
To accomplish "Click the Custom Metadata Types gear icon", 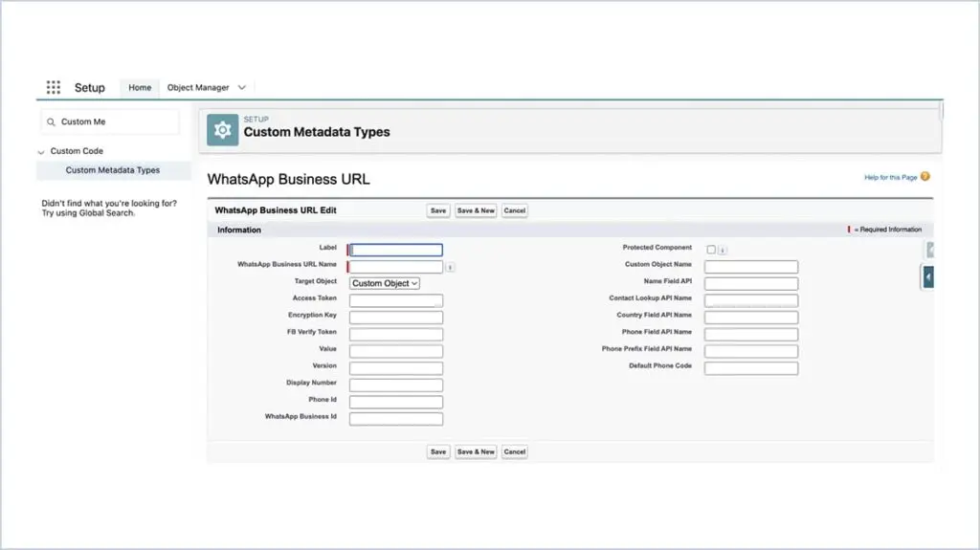I will [x=222, y=130].
